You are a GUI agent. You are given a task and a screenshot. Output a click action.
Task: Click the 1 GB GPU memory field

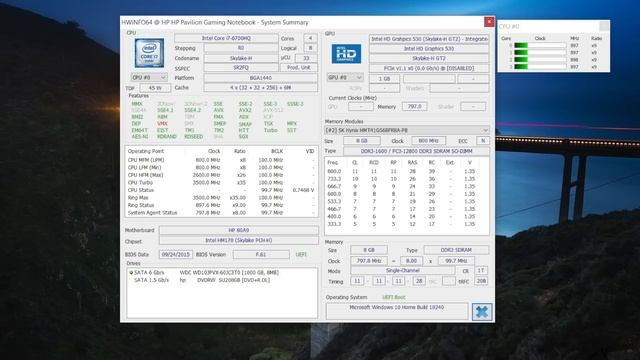384,78
